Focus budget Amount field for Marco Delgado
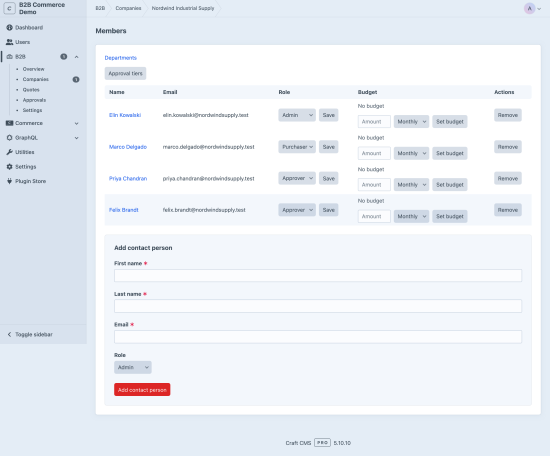This screenshot has height=456, width=550. [374, 153]
